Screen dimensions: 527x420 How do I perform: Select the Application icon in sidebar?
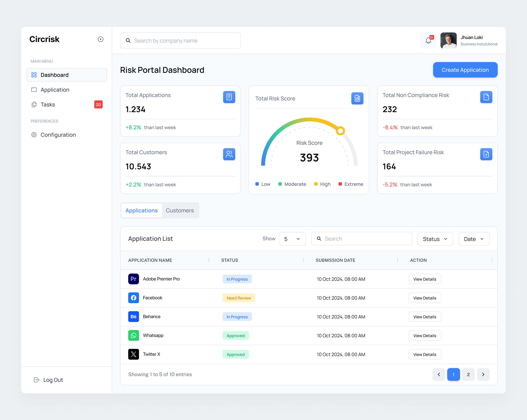coord(34,90)
